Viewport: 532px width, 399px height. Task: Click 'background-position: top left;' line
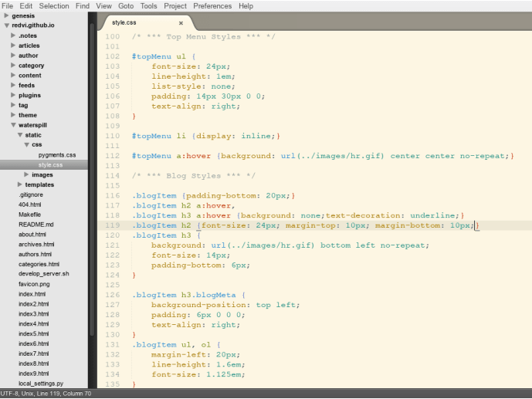tap(225, 305)
